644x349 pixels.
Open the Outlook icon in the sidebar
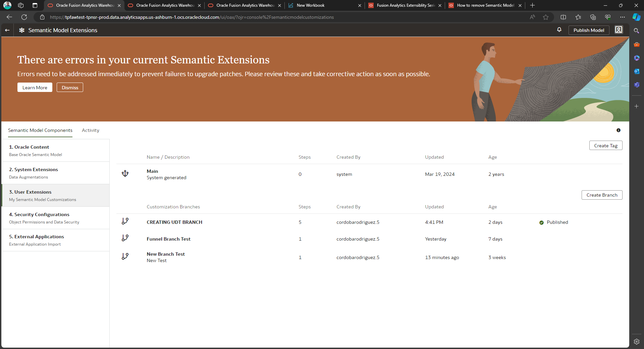(x=636, y=71)
